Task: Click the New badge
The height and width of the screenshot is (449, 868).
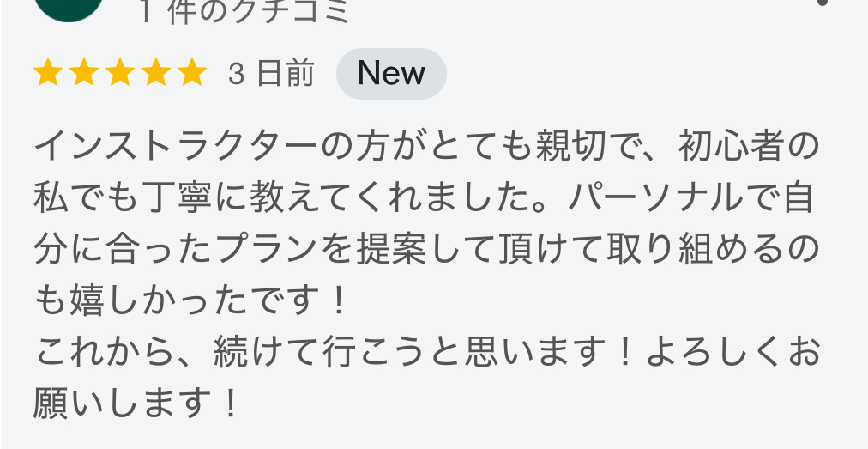Action: pos(391,74)
